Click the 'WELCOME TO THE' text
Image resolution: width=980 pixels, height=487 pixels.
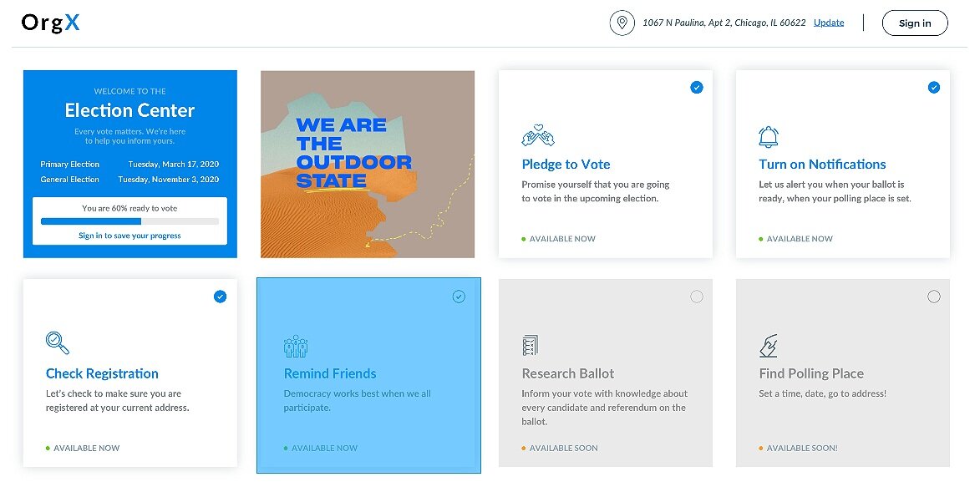tap(130, 91)
